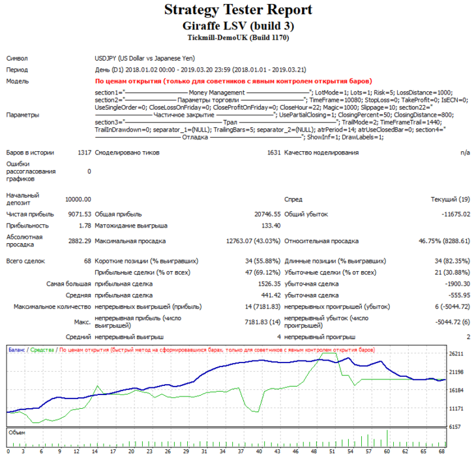
Task: Click the 'Баров в истории' label
Action: 30,153
